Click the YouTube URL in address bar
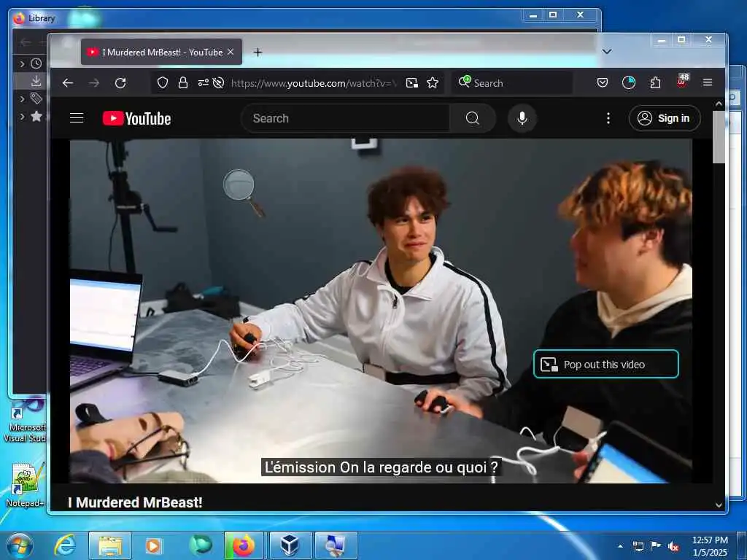This screenshot has width=747, height=560. tap(314, 83)
